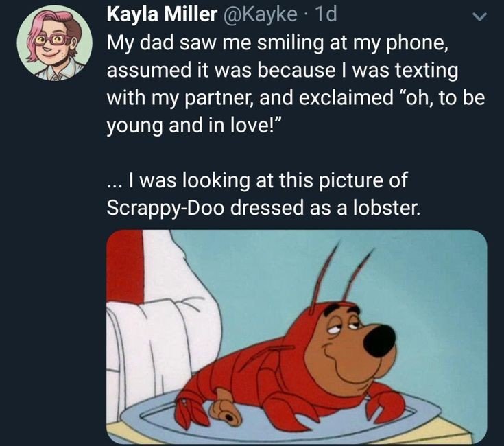Select the 1d tweet timestamp

point(326,14)
